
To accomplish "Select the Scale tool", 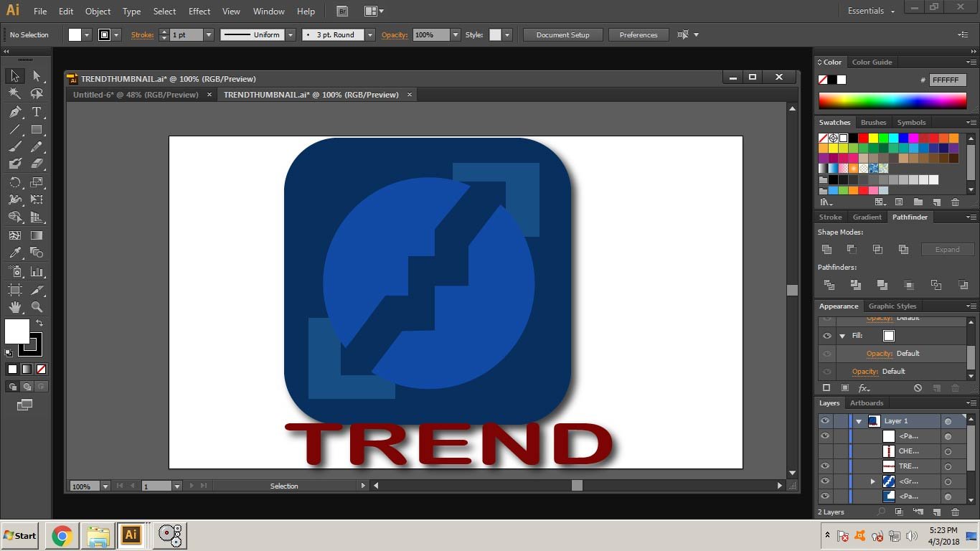I will (37, 182).
